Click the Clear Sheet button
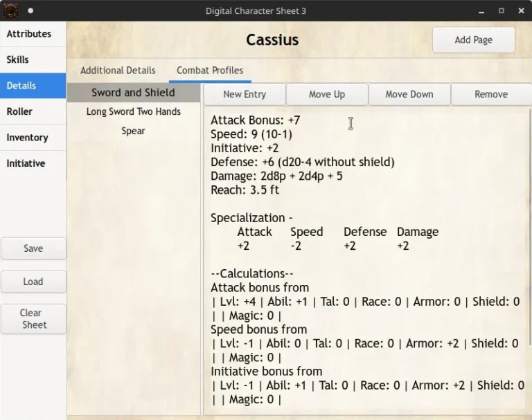 [x=33, y=319]
